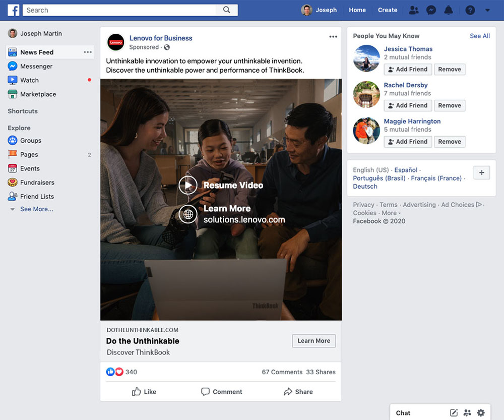Open Ad Choices footer link

point(461,205)
